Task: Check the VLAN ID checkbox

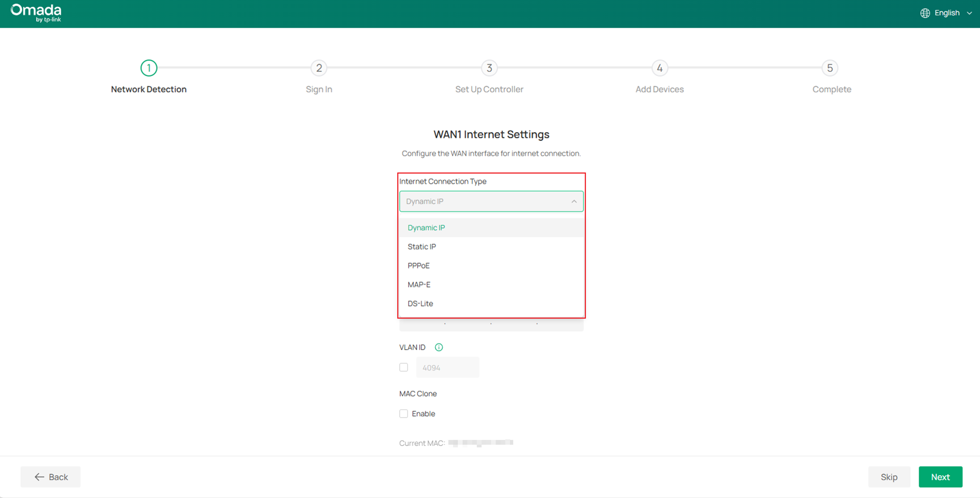Action: [404, 367]
